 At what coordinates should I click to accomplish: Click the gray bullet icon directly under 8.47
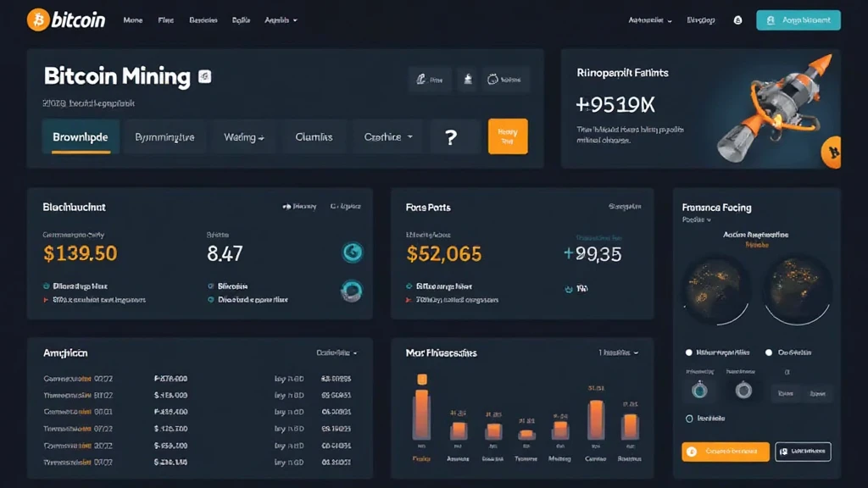[x=210, y=286]
